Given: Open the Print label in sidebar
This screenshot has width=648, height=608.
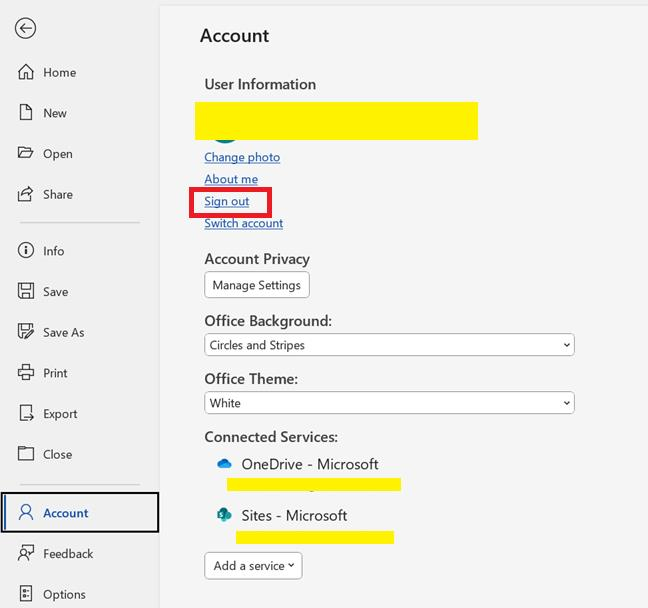Looking at the screenshot, I should click(55, 373).
